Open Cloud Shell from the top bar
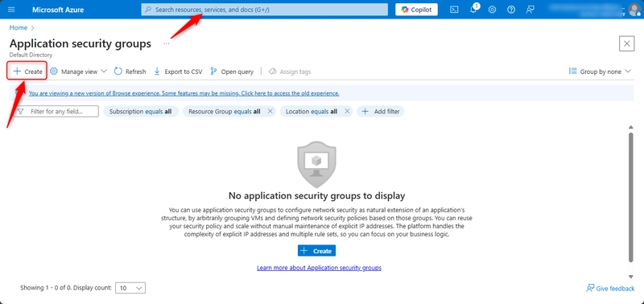644x304 pixels. (454, 10)
